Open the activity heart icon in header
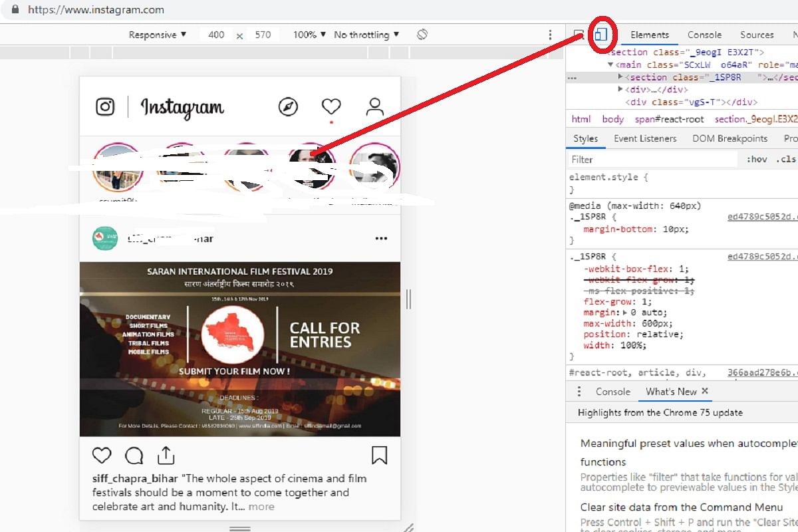798x532 pixels. point(331,106)
